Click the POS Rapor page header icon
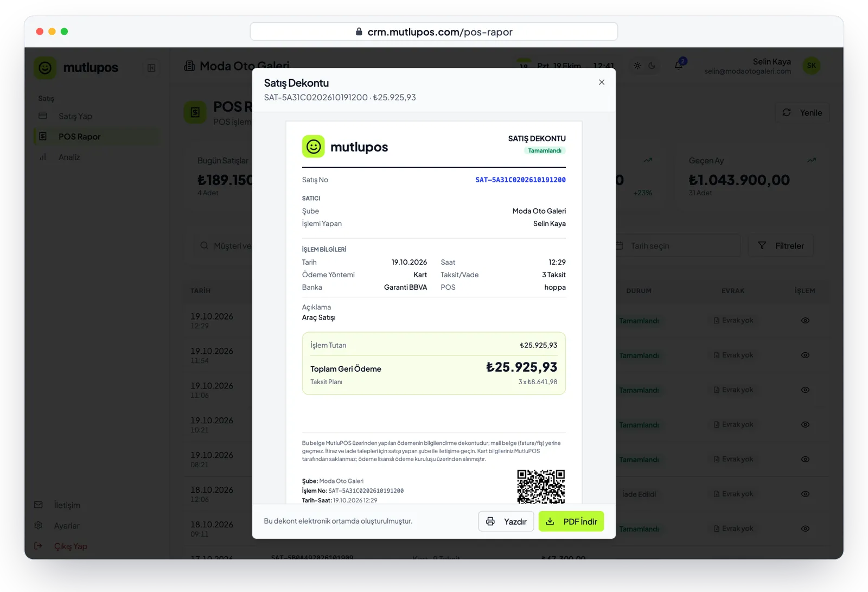This screenshot has width=868, height=592. click(195, 112)
